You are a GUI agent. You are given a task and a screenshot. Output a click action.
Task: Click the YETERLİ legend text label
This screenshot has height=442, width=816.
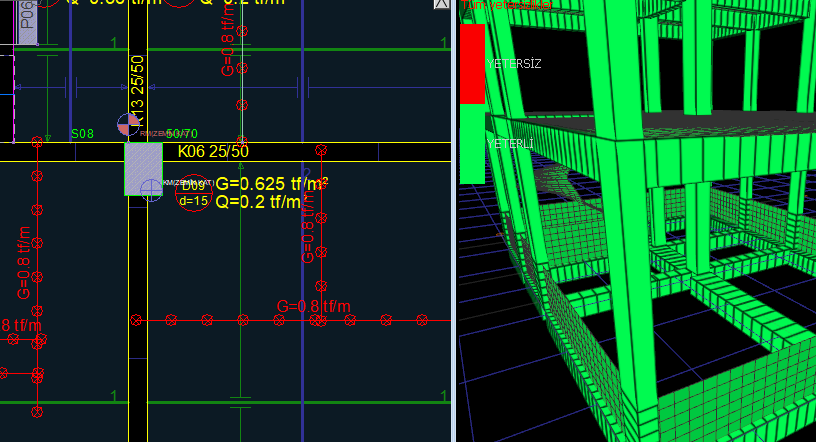click(x=510, y=144)
